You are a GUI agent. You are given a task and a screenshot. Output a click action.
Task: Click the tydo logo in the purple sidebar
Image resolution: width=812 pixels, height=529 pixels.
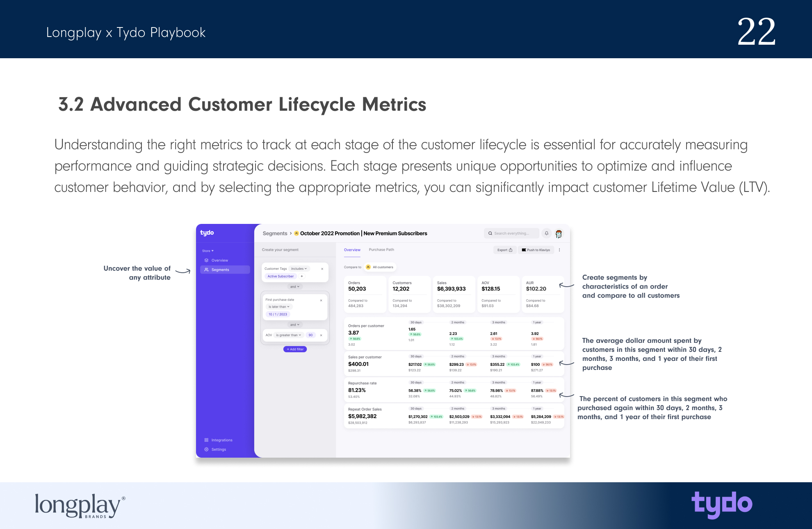coord(207,233)
